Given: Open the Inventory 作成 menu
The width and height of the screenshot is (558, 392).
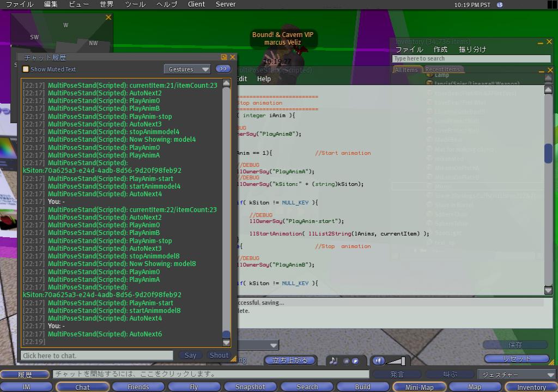Looking at the screenshot, I should [x=440, y=50].
